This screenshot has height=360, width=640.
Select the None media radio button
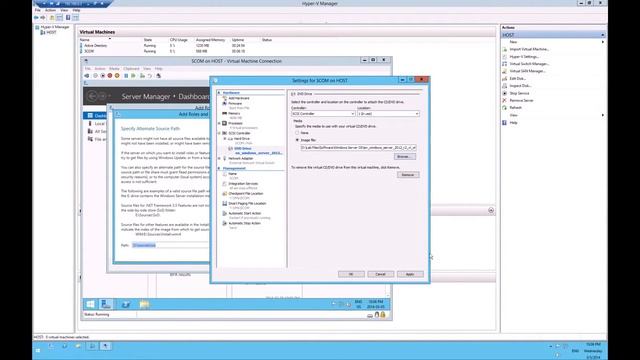pos(297,133)
